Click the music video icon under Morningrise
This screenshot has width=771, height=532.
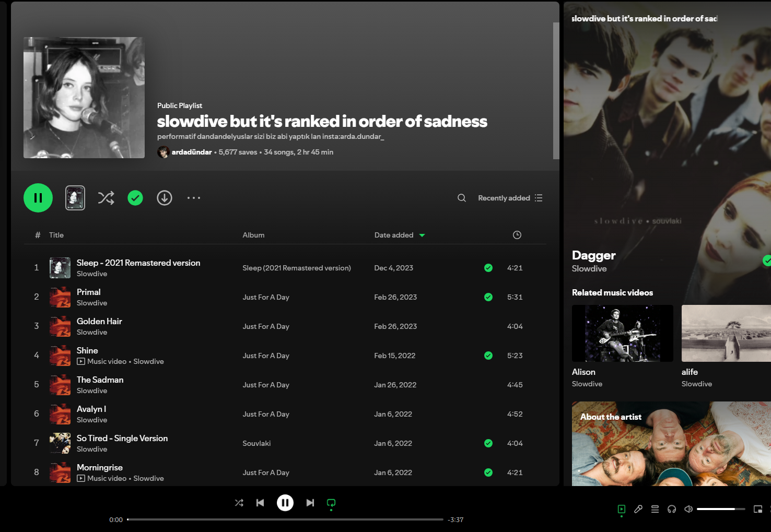click(x=81, y=478)
